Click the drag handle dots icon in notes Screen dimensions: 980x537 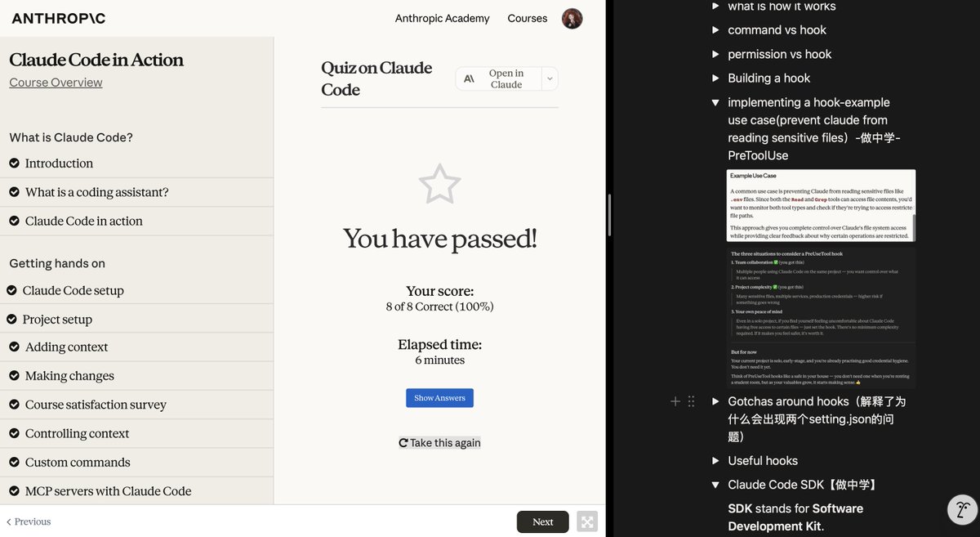[692, 401]
